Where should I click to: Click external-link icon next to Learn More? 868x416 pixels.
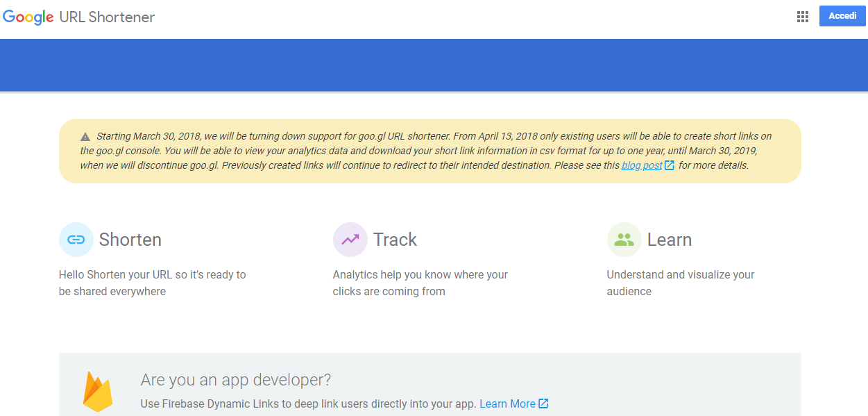pyautogui.click(x=544, y=403)
